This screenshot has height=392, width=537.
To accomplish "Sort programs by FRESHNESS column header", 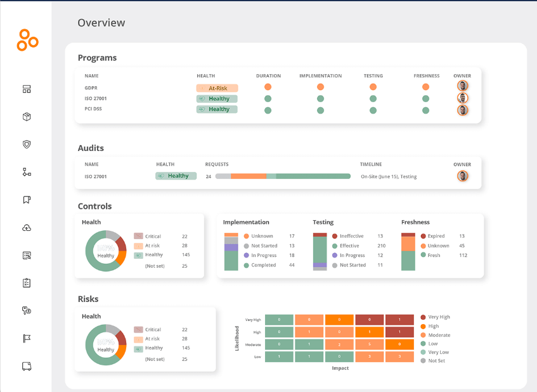I will pyautogui.click(x=427, y=75).
